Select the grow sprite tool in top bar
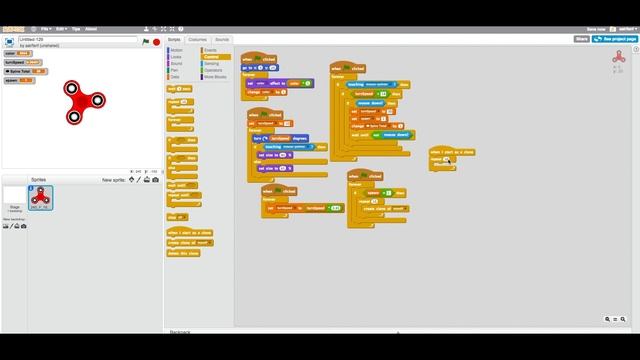Screen dimensions: 640x360 click(x=163, y=29)
